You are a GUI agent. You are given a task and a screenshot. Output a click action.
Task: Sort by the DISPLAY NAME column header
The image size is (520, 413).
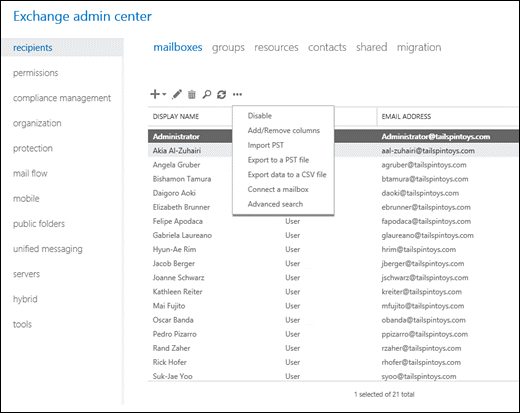(176, 116)
